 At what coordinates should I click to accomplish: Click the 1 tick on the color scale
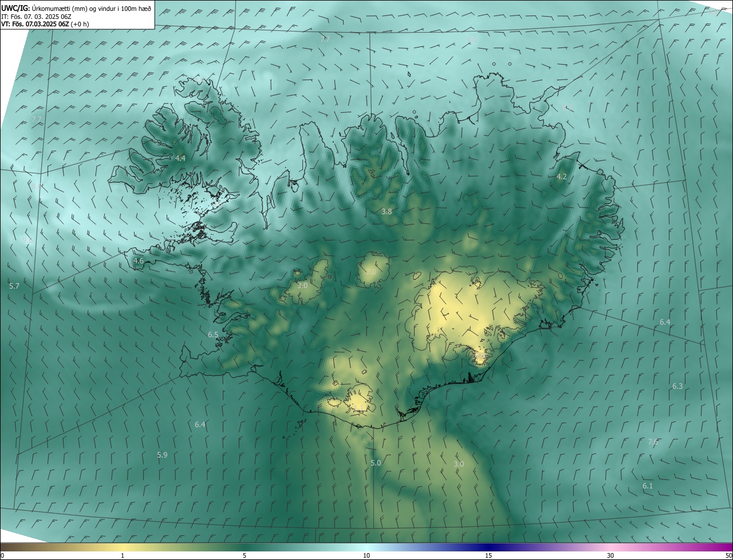tap(123, 556)
